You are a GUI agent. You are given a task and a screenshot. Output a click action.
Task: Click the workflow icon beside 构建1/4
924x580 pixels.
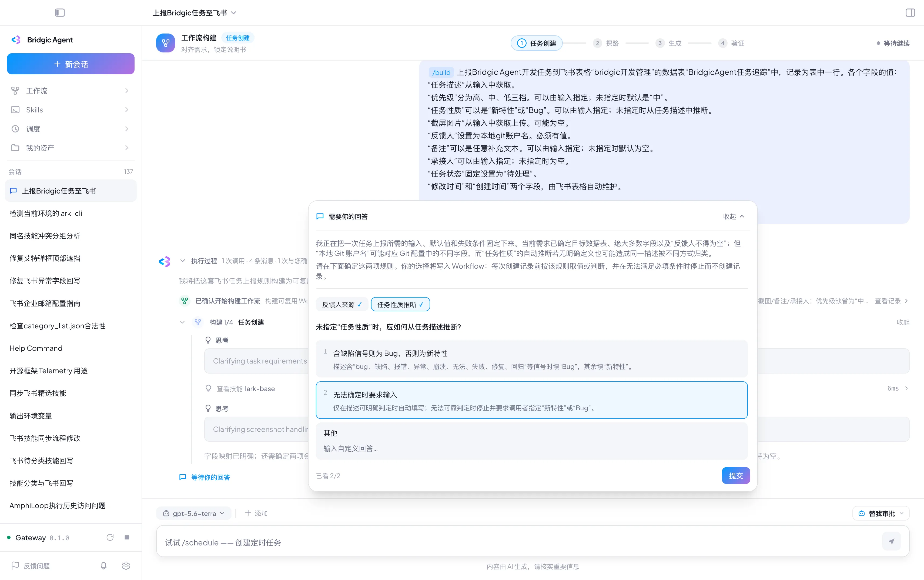pos(198,322)
